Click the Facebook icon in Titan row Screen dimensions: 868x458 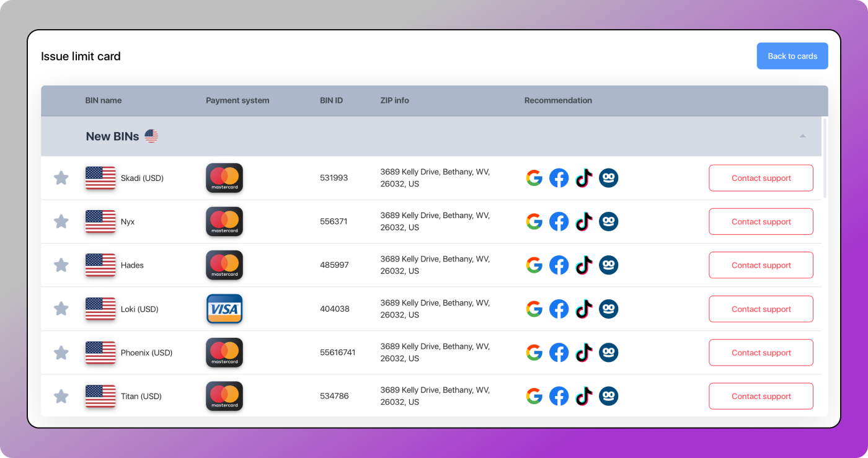coord(559,396)
